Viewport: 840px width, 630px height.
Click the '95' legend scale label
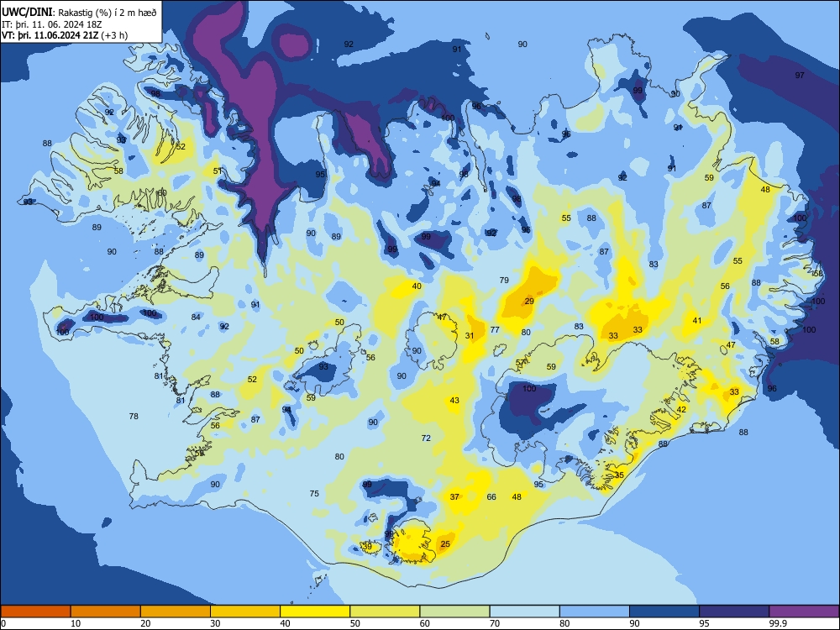click(x=704, y=623)
